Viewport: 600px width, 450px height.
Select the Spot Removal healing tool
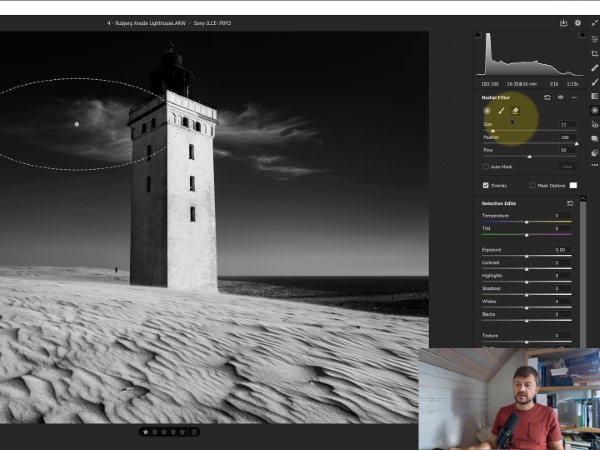pyautogui.click(x=595, y=67)
